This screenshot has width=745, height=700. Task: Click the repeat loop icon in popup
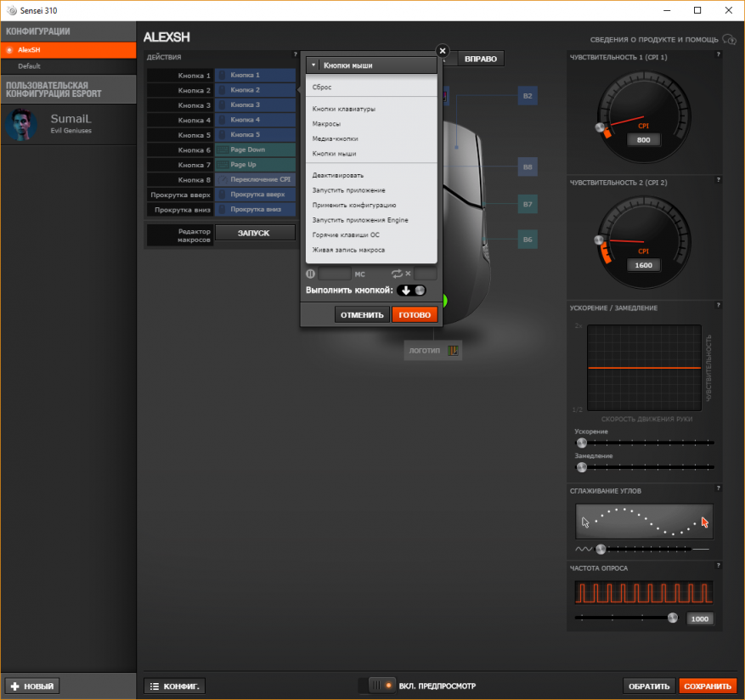[397, 274]
